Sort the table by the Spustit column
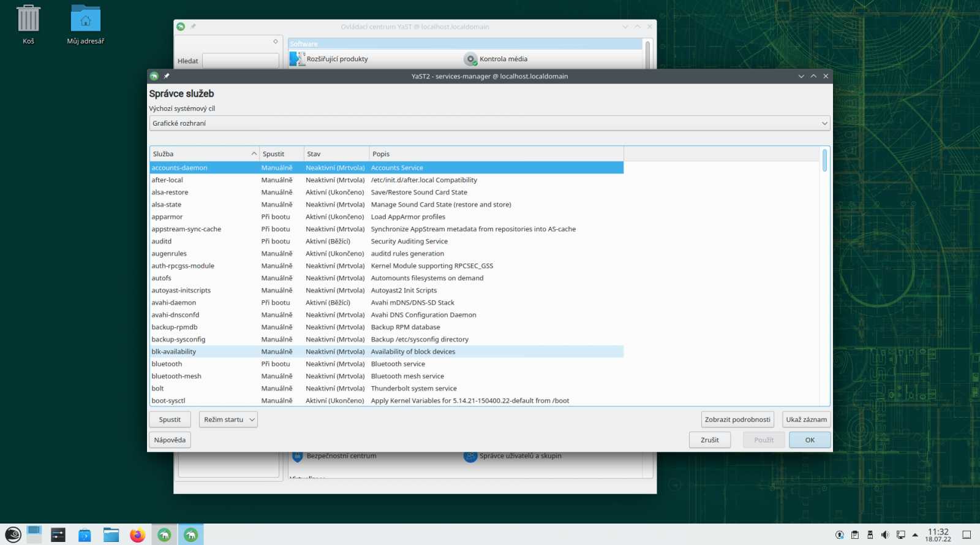 [x=282, y=154]
